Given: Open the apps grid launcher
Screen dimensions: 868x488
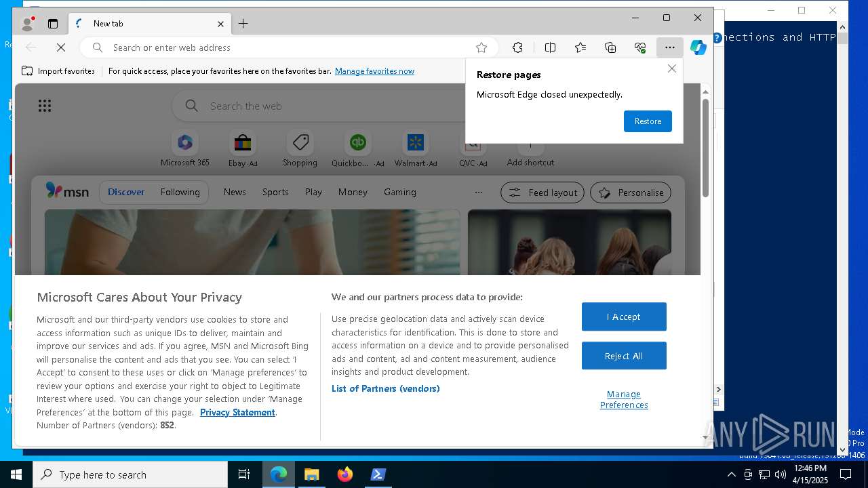Looking at the screenshot, I should click(45, 106).
